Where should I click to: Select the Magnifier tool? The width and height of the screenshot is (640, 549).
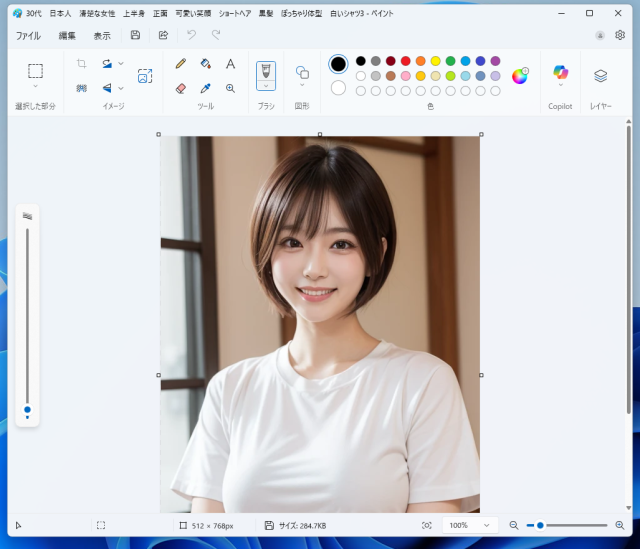click(231, 88)
